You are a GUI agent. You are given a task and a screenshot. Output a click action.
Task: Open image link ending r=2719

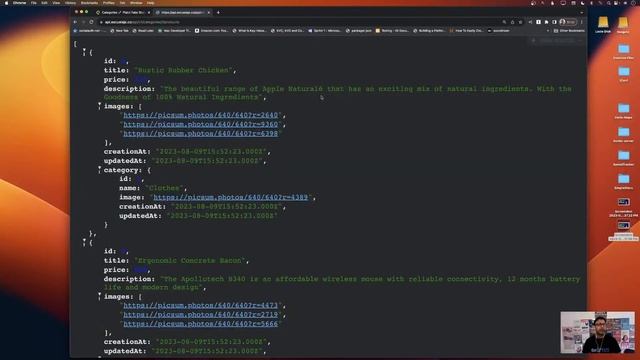[x=200, y=315]
